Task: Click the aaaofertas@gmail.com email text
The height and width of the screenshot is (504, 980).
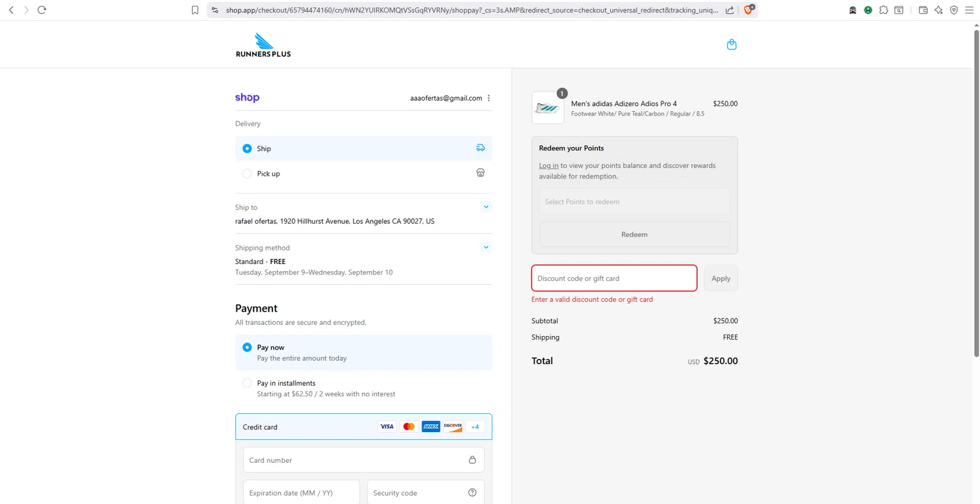Action: [446, 98]
